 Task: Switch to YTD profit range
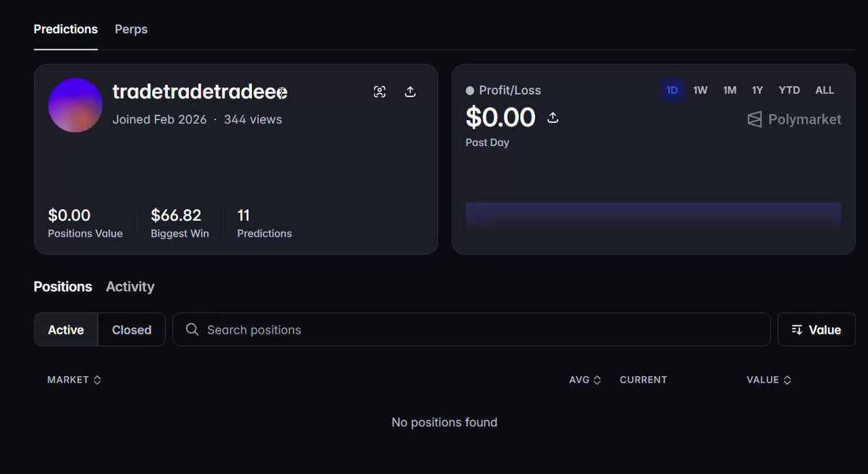pyautogui.click(x=789, y=90)
